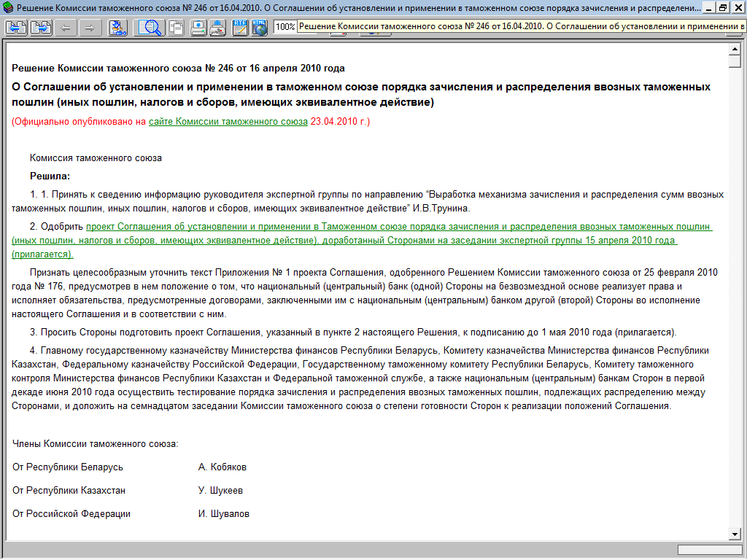Click the grey forward arrow button
The height and width of the screenshot is (560, 747).
89,28
